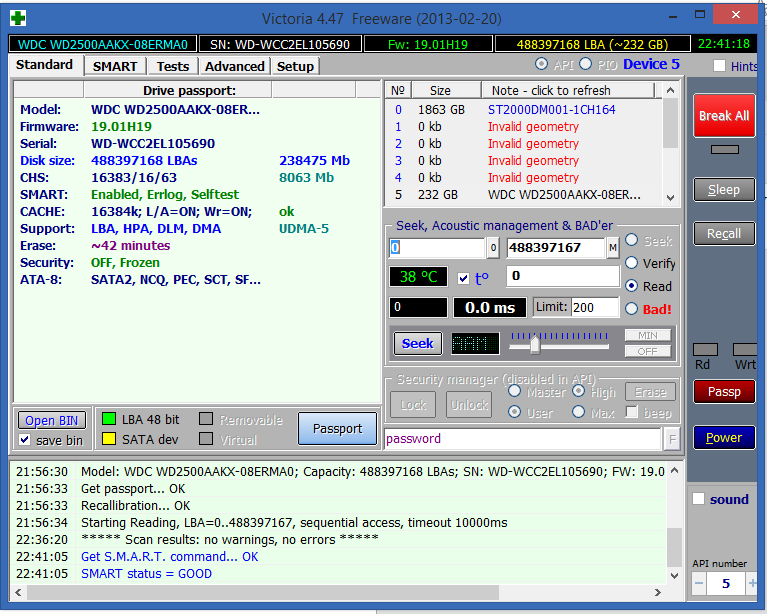Select the ST2000DM001-1CH164 drive in list
767x614 pixels.
coord(551,110)
